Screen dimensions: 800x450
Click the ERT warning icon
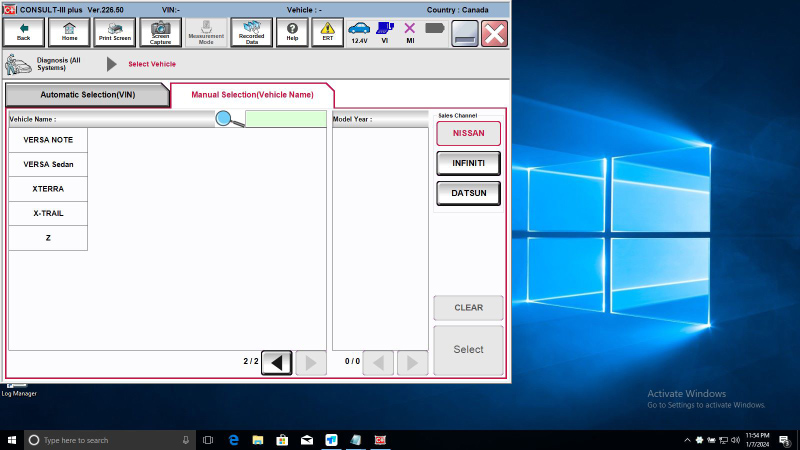click(328, 33)
